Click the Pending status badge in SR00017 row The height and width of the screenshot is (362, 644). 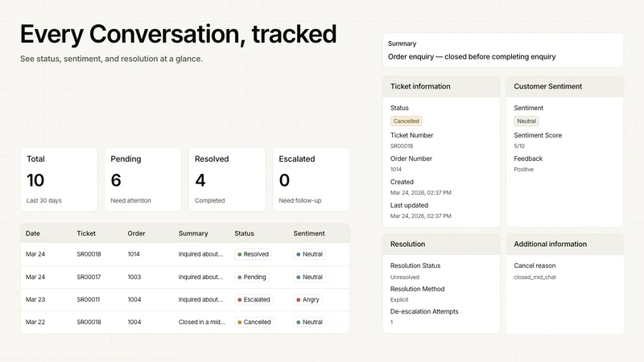coord(252,277)
